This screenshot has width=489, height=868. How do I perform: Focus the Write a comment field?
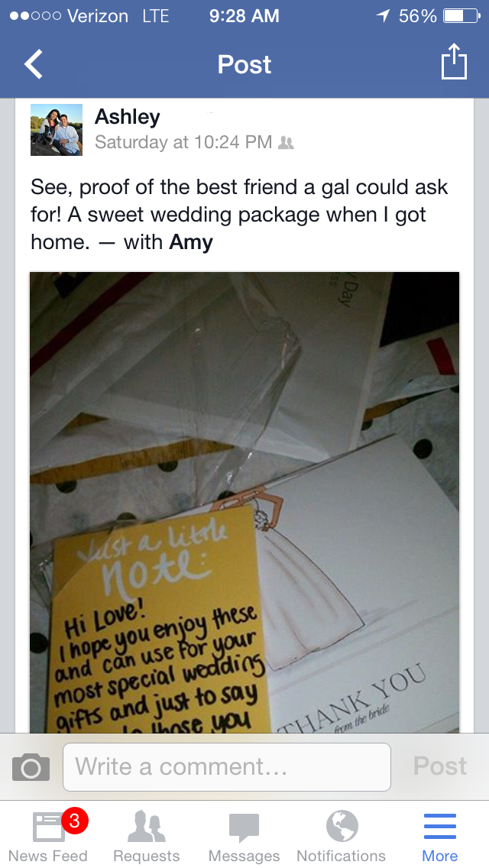[227, 766]
